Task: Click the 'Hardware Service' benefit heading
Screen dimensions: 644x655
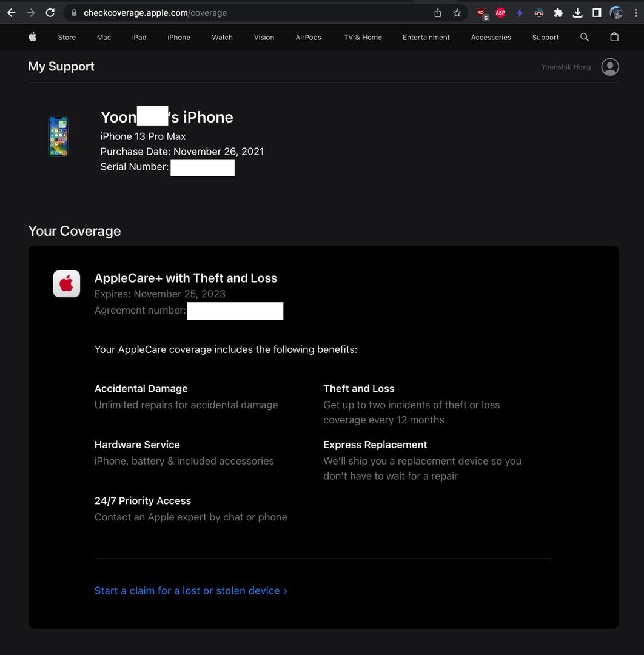Action: (137, 445)
